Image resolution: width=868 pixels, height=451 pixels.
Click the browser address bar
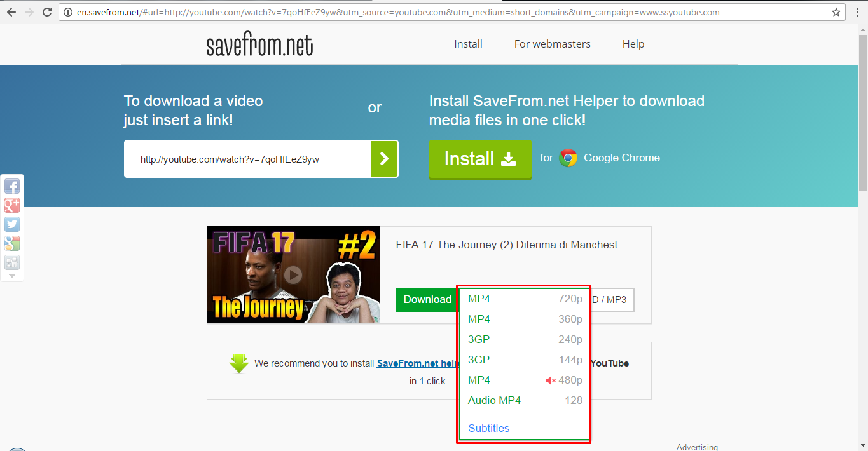[x=451, y=12]
